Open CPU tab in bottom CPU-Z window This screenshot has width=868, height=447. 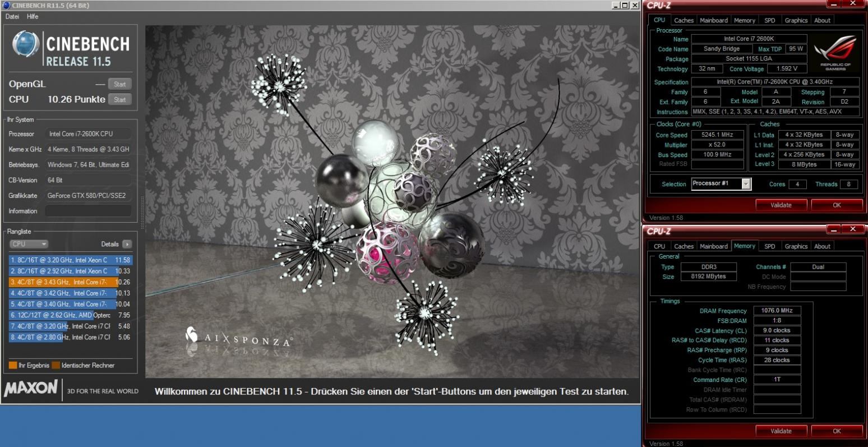[659, 246]
